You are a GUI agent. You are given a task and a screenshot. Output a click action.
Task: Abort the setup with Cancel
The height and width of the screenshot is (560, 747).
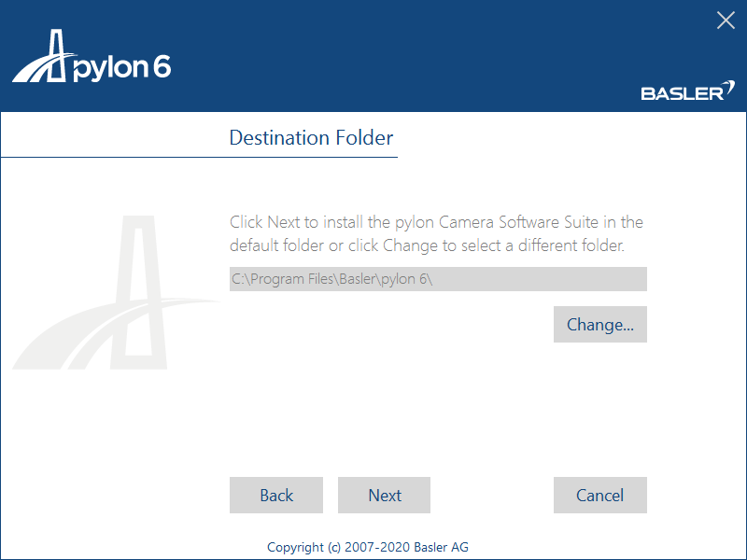(x=599, y=496)
